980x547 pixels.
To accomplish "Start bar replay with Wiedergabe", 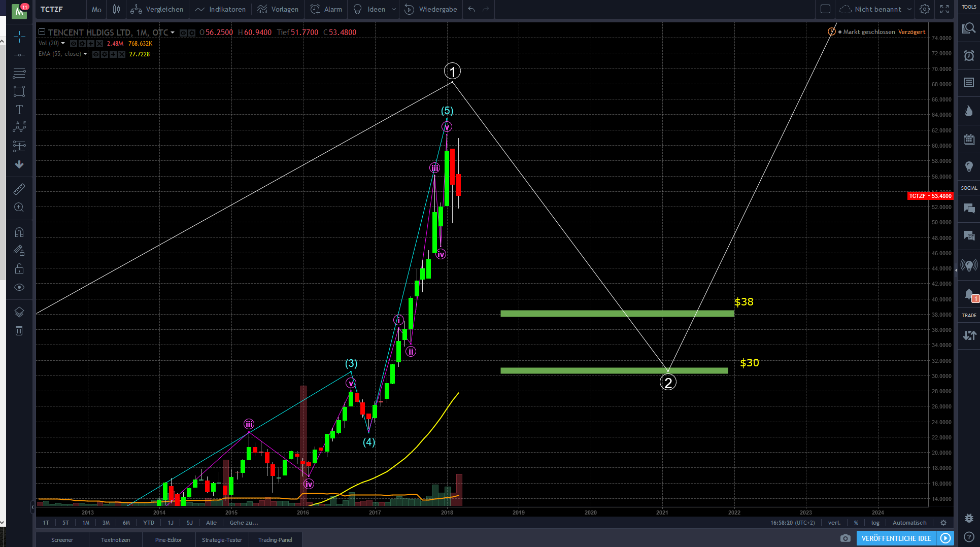I will point(431,9).
